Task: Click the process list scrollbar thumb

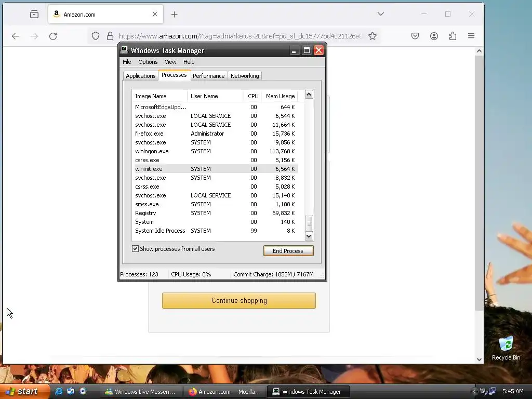Action: (309, 223)
